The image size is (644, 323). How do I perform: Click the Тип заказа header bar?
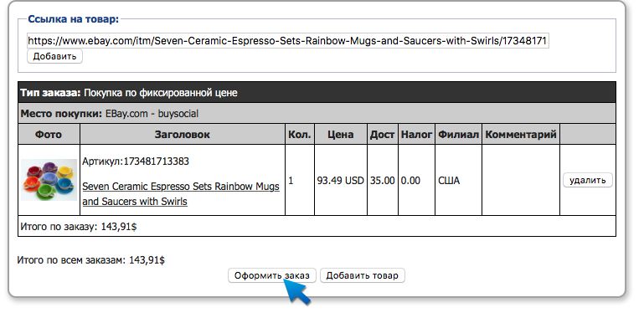pos(317,92)
